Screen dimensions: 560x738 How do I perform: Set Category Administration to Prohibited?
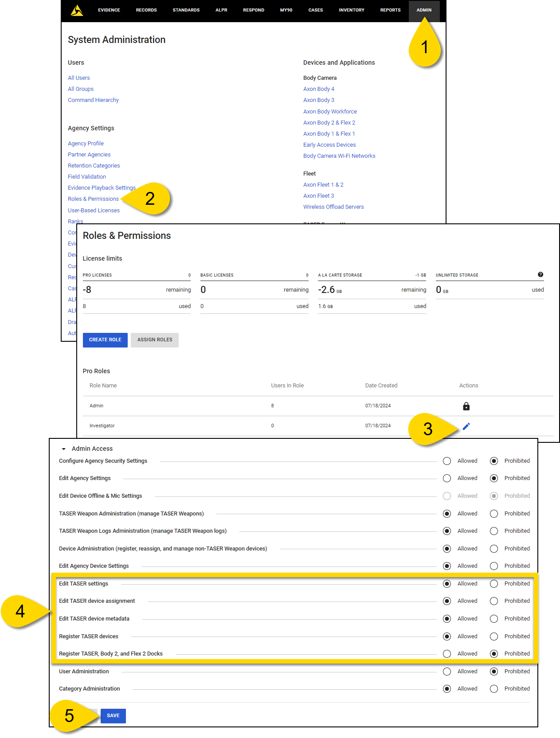494,689
